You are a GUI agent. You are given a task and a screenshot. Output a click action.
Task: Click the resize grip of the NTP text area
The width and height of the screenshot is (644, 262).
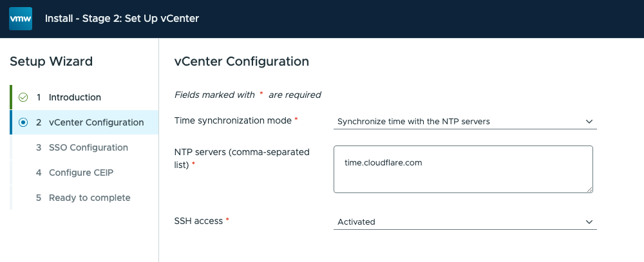pos(590,190)
